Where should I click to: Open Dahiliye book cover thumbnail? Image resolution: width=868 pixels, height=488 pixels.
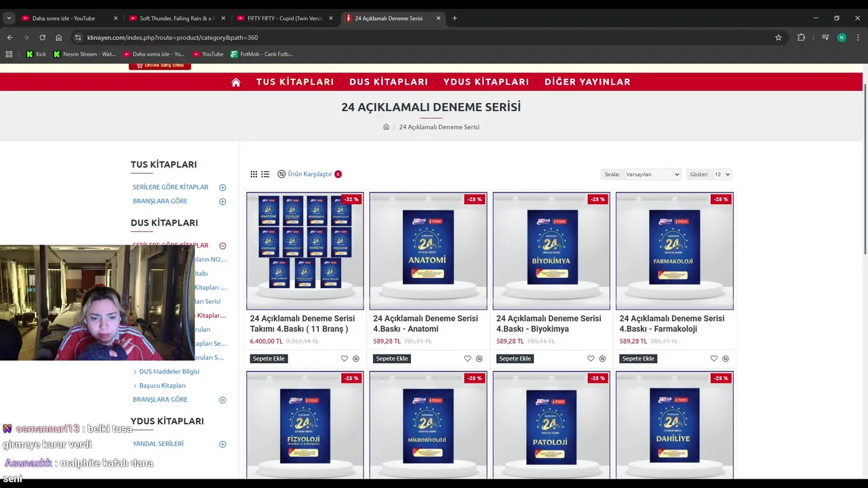674,425
